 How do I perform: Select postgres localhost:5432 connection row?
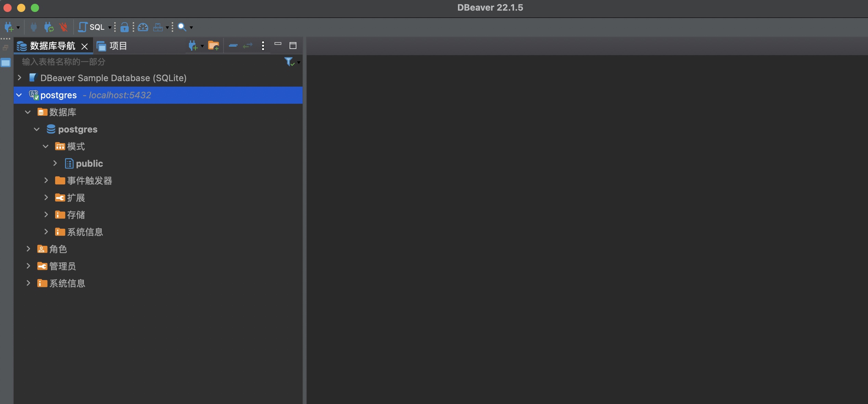[158, 95]
